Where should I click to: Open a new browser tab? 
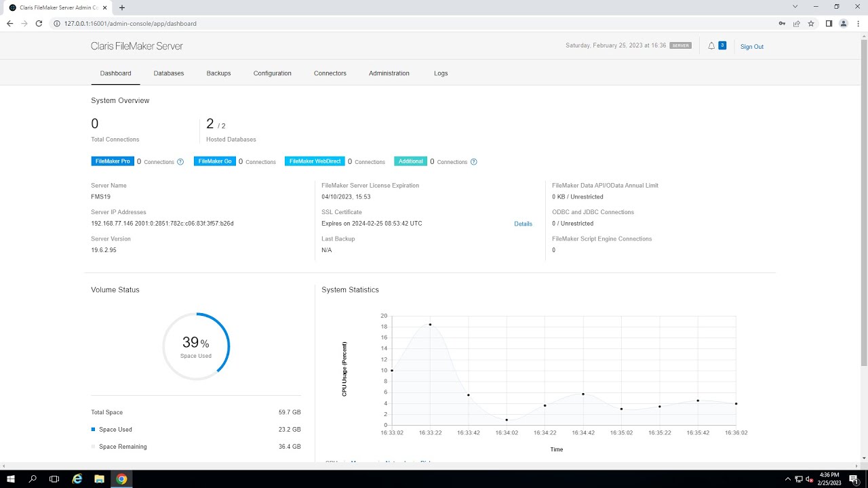pos(122,7)
